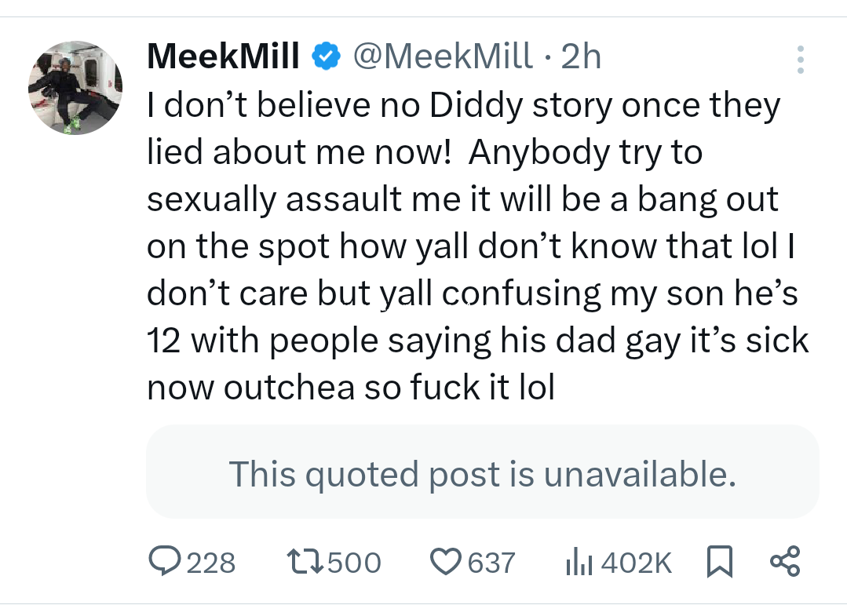Click the 637 likes count
The height and width of the screenshot is (616, 847).
point(491,563)
